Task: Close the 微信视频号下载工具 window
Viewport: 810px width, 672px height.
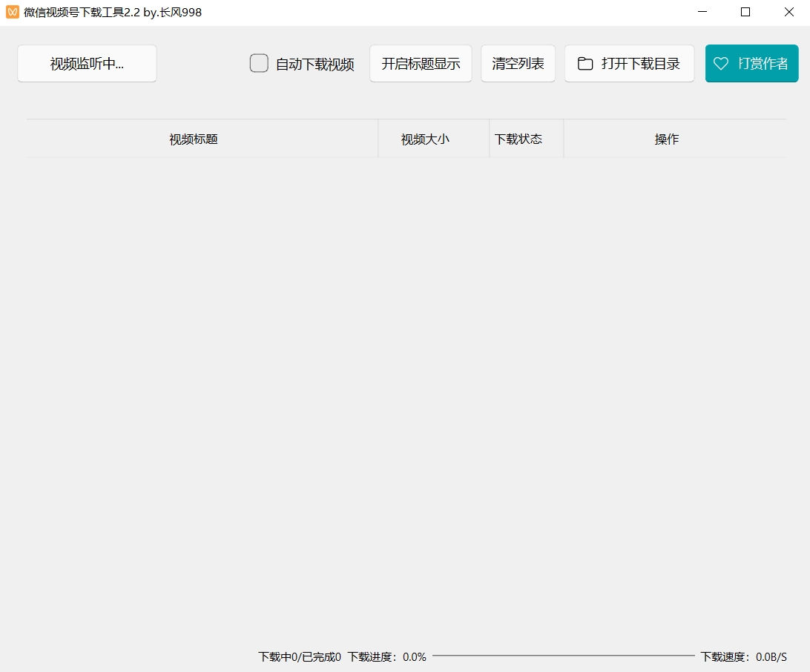Action: click(789, 12)
